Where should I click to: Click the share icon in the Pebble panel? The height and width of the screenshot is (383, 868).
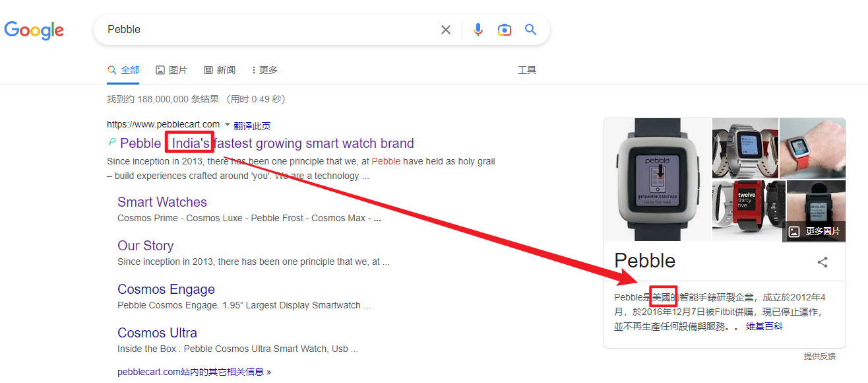pos(822,261)
